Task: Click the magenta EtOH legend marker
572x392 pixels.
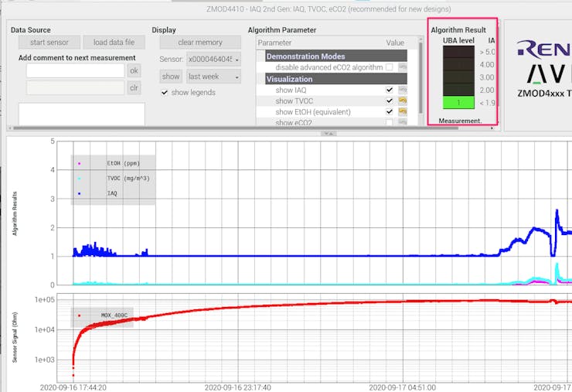Action: (x=80, y=164)
